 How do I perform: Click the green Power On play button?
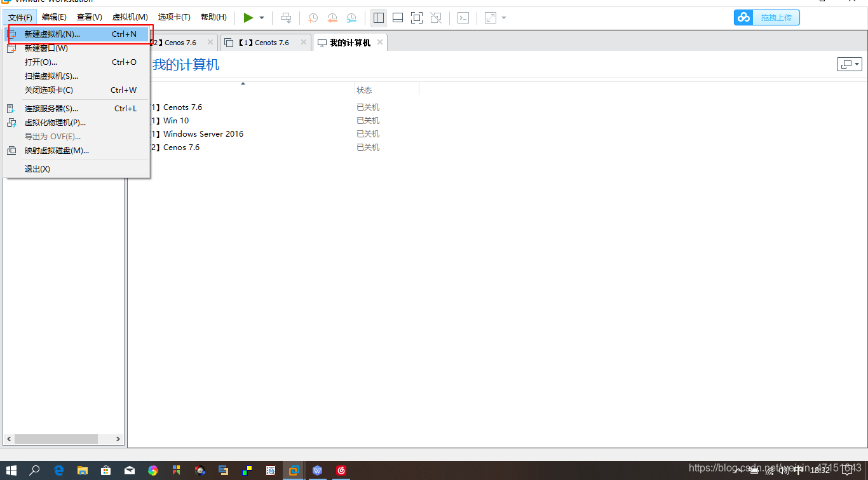click(x=248, y=18)
